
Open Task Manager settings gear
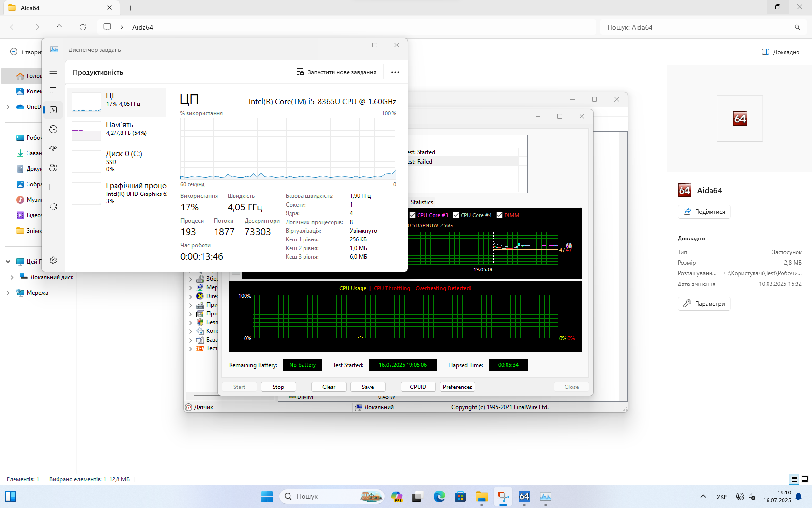pyautogui.click(x=53, y=260)
